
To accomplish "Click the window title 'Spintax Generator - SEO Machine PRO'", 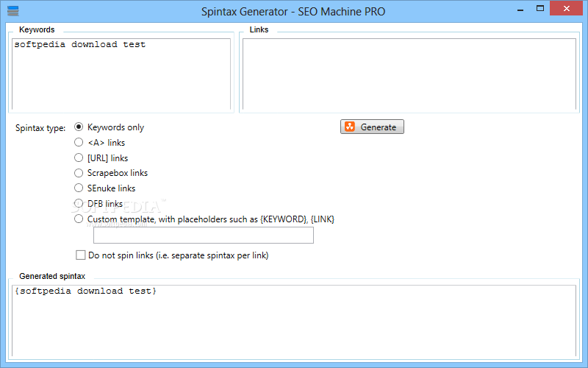I will tap(293, 12).
